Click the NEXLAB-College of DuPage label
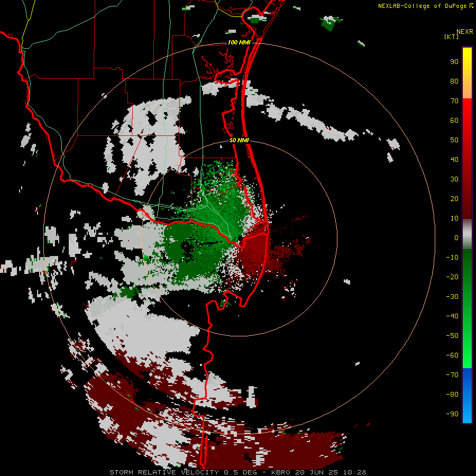The width and height of the screenshot is (476, 476). [422, 6]
